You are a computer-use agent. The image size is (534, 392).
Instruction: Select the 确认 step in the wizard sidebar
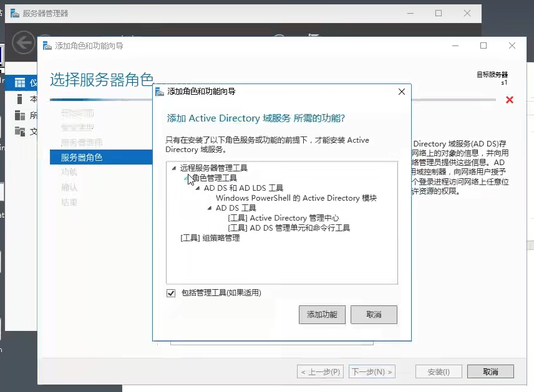[x=69, y=187]
